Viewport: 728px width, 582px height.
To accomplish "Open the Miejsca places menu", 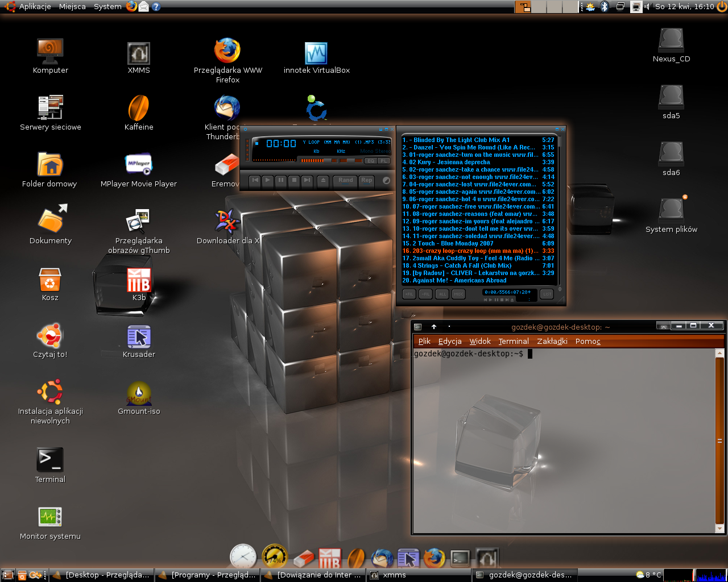I will 72,6.
